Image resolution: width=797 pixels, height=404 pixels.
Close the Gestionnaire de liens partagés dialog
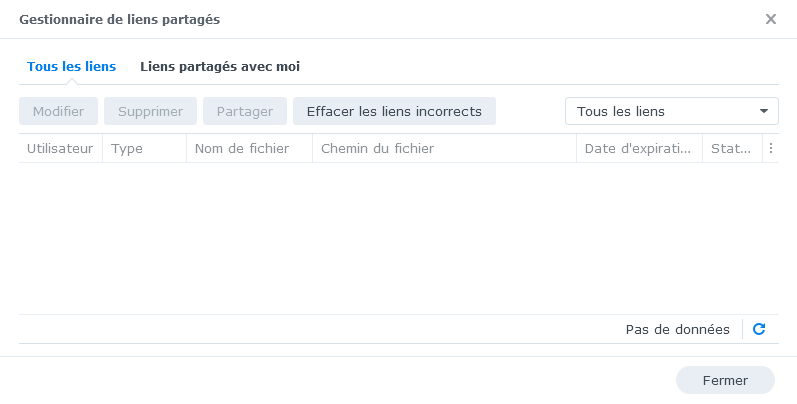coord(771,19)
